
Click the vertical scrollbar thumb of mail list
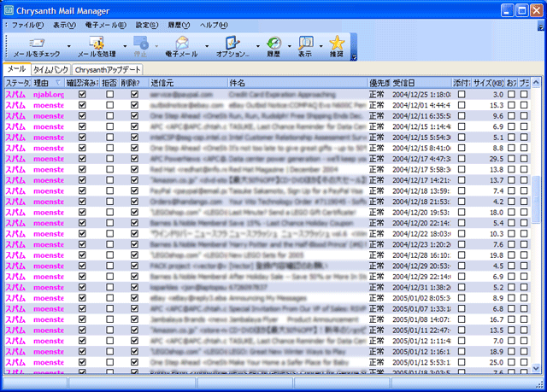click(x=536, y=199)
